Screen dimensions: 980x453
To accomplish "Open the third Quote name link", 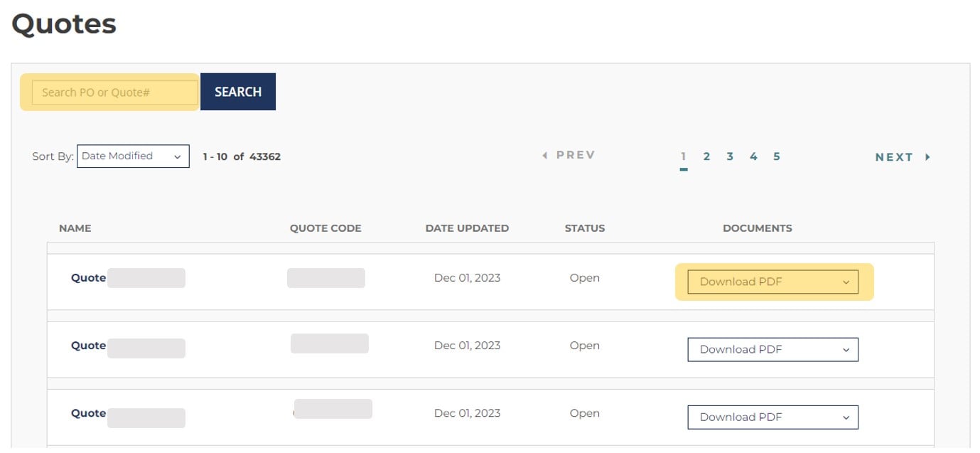I will coord(88,413).
